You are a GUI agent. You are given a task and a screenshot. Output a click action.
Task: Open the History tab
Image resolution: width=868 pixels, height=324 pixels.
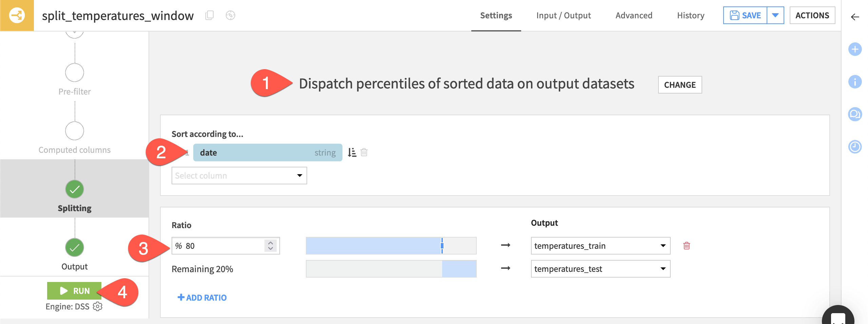691,16
